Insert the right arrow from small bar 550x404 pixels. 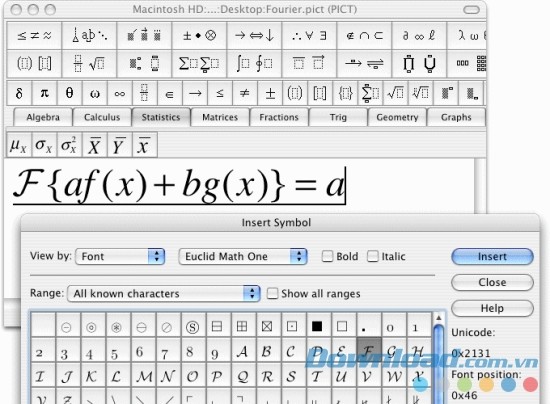click(195, 93)
